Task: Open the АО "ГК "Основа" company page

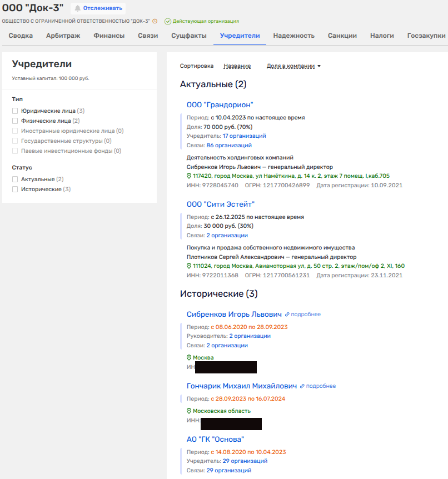Action: (x=215, y=440)
